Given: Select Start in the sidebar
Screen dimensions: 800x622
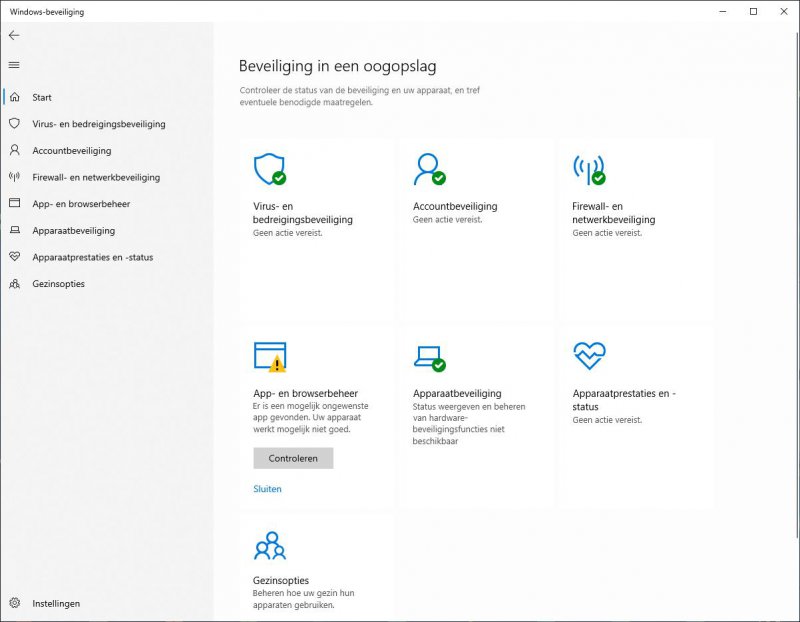Looking at the screenshot, I should coord(42,97).
